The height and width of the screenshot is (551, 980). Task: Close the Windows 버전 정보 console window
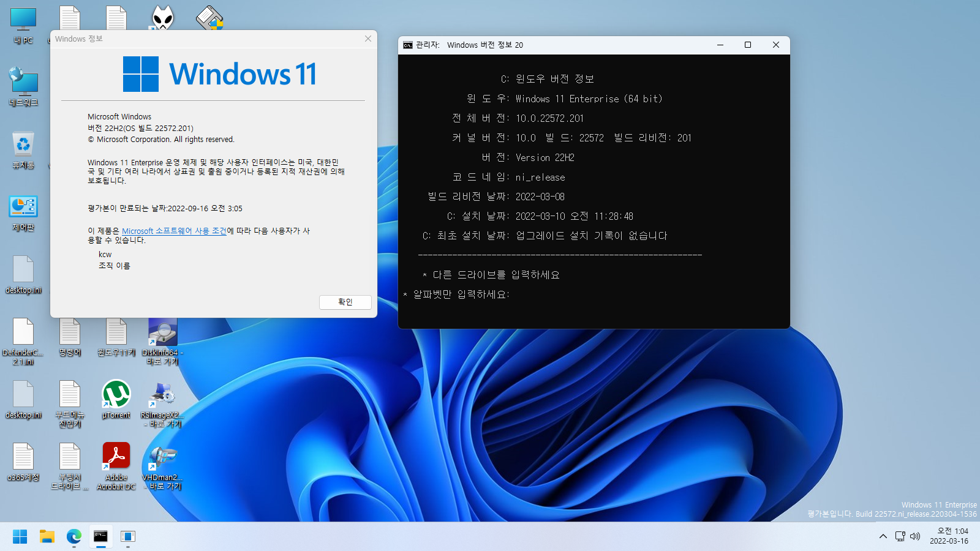click(x=776, y=45)
